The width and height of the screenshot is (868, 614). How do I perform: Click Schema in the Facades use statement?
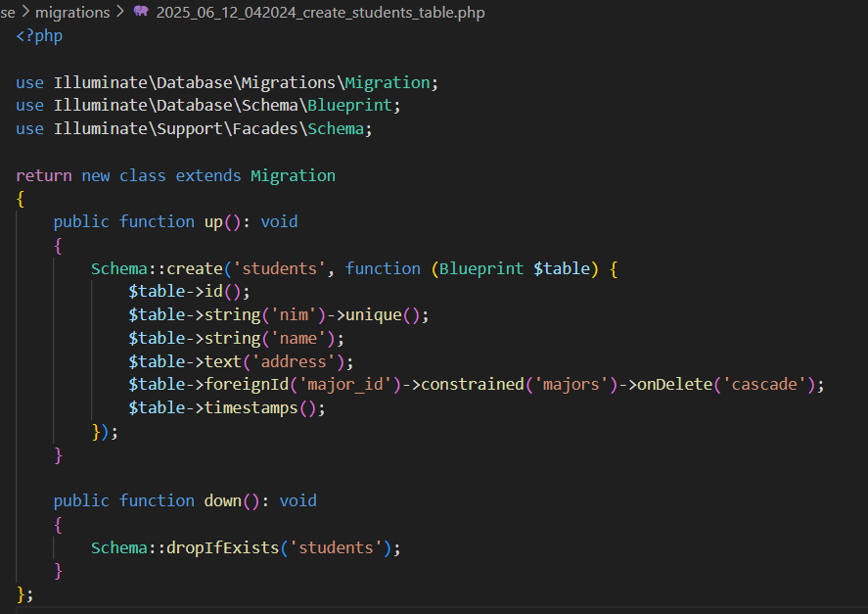[x=336, y=128]
